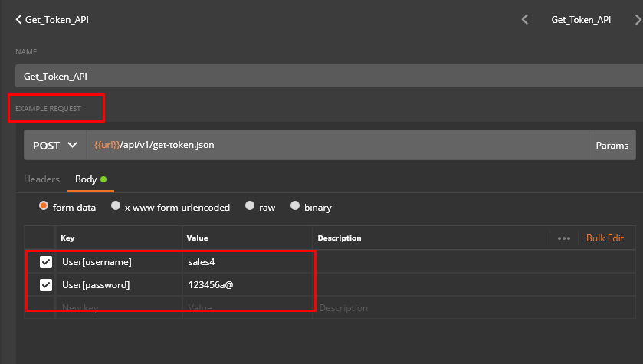The width and height of the screenshot is (643, 364).
Task: Select the form-data radio button
Action: click(44, 206)
